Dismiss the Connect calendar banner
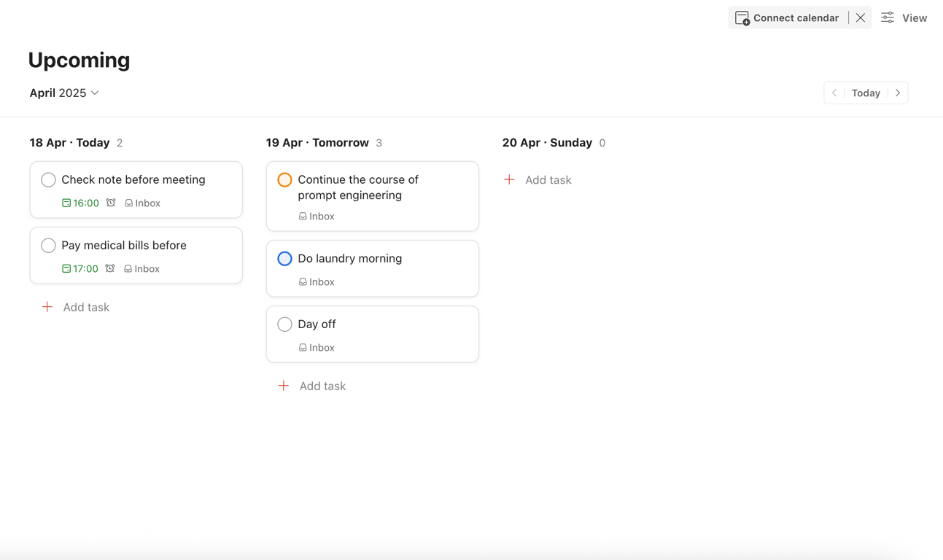Viewport: 943px width, 560px height. 861,18
